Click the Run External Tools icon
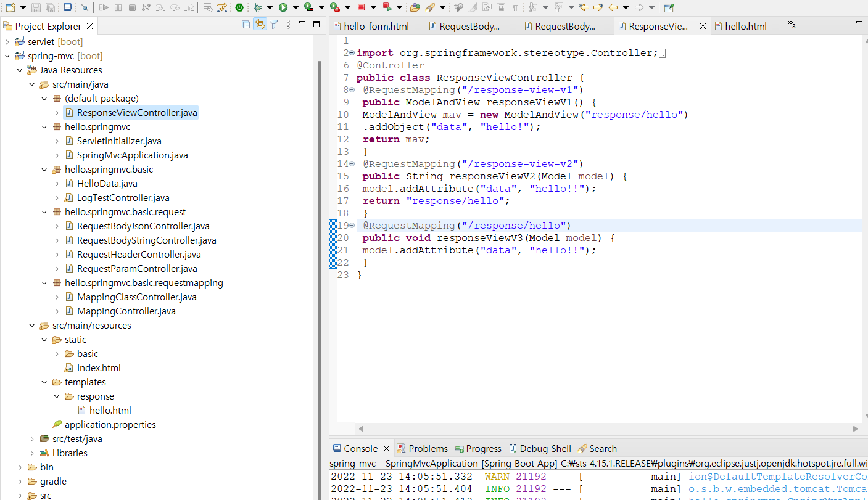The image size is (868, 500). pyautogui.click(x=334, y=7)
